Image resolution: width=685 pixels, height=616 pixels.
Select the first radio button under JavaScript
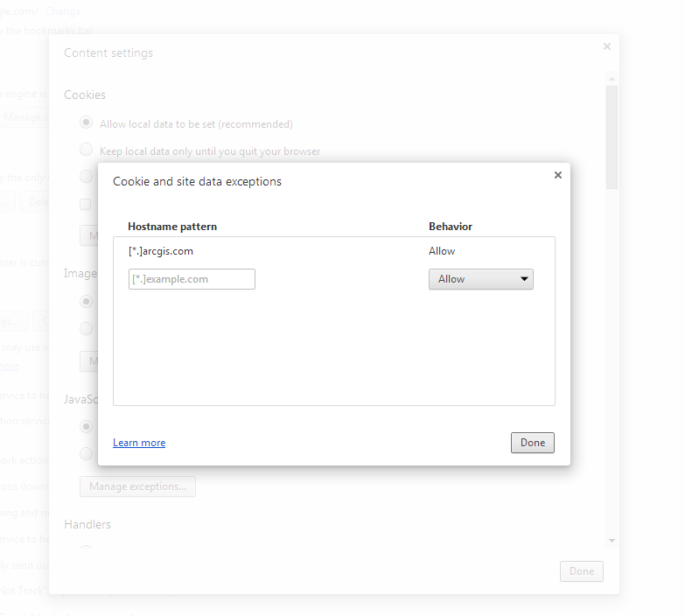[x=87, y=427]
